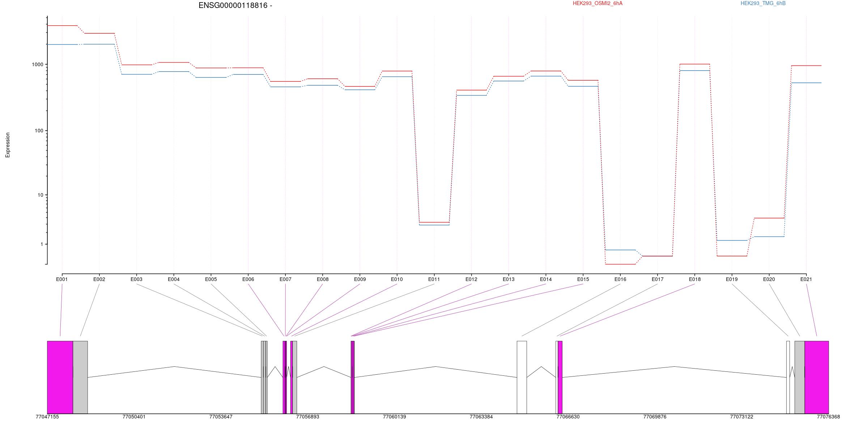Select the HEK293_OSMI2_6hA legend label

pyautogui.click(x=597, y=3)
